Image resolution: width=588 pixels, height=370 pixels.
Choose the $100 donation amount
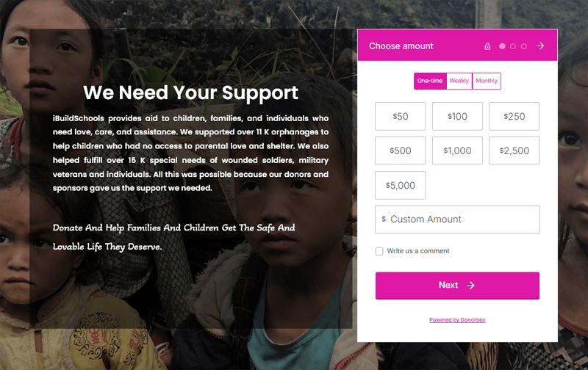[457, 116]
